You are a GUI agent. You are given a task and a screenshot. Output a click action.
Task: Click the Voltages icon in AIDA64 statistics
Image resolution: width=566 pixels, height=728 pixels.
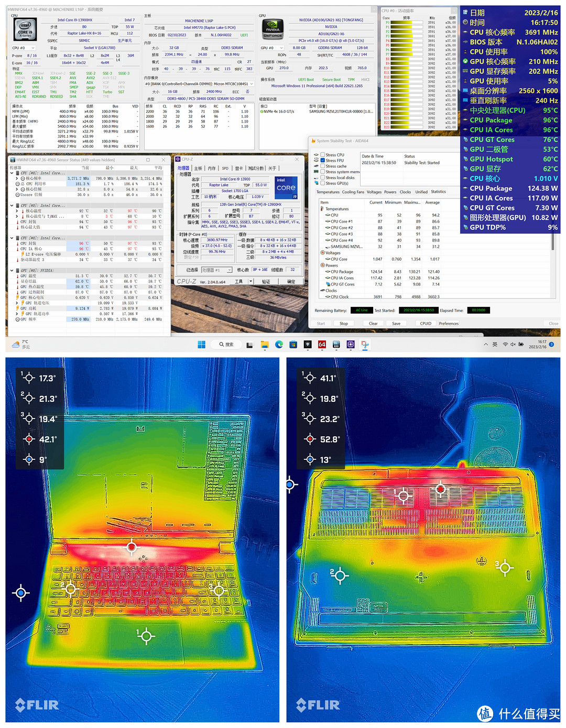(x=322, y=253)
